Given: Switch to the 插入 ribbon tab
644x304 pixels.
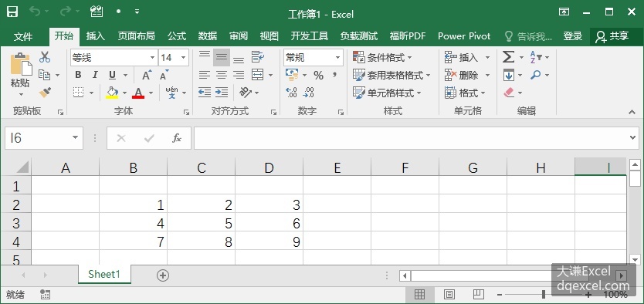Looking at the screenshot, I should (95, 36).
